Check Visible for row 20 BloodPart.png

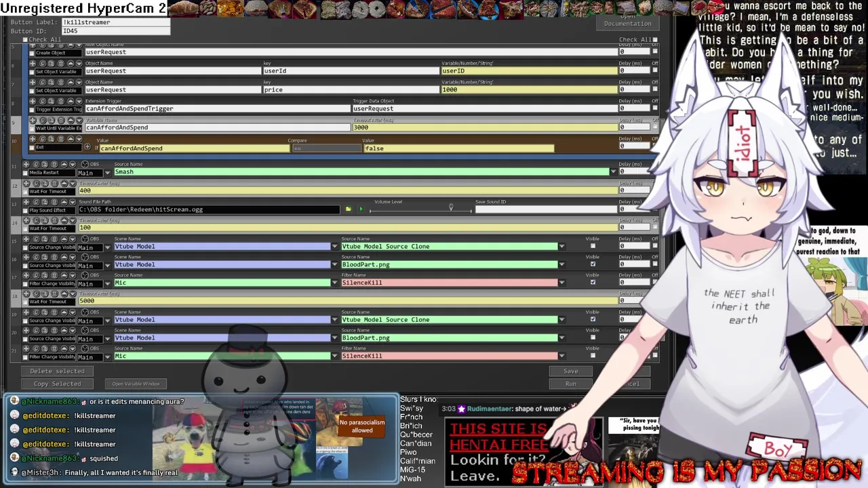click(593, 338)
